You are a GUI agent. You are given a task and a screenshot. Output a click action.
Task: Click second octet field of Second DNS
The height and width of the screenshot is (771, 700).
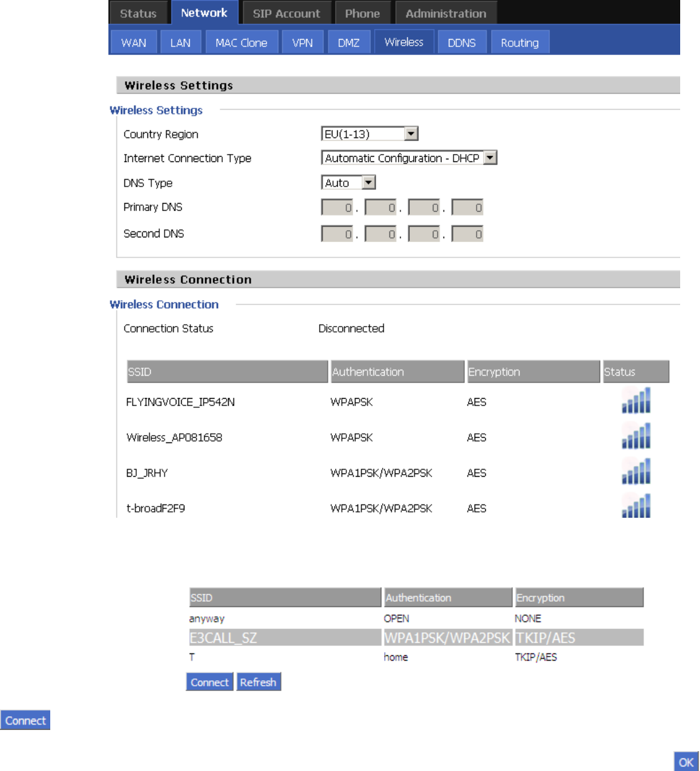tap(381, 234)
